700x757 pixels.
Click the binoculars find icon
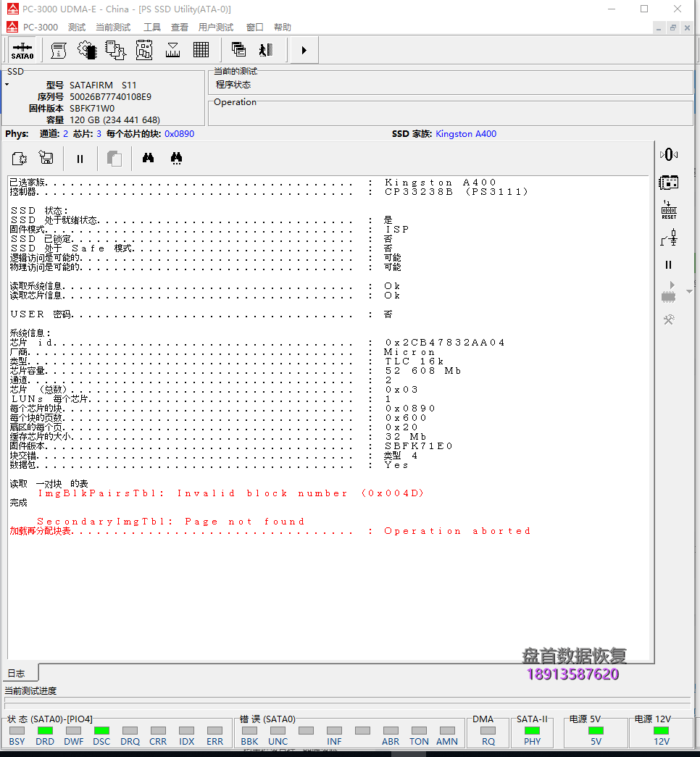point(149,159)
